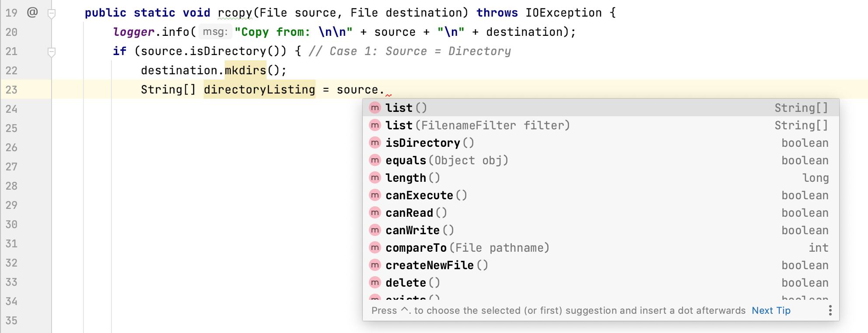The width and height of the screenshot is (868, 333).
Task: Click the directoryListing variable name
Action: pos(259,90)
